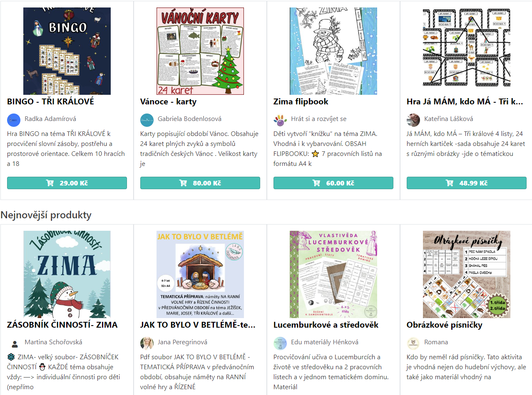The width and height of the screenshot is (532, 395).
Task: Open the Vánoční karty product thumbnail
Action: click(200, 51)
